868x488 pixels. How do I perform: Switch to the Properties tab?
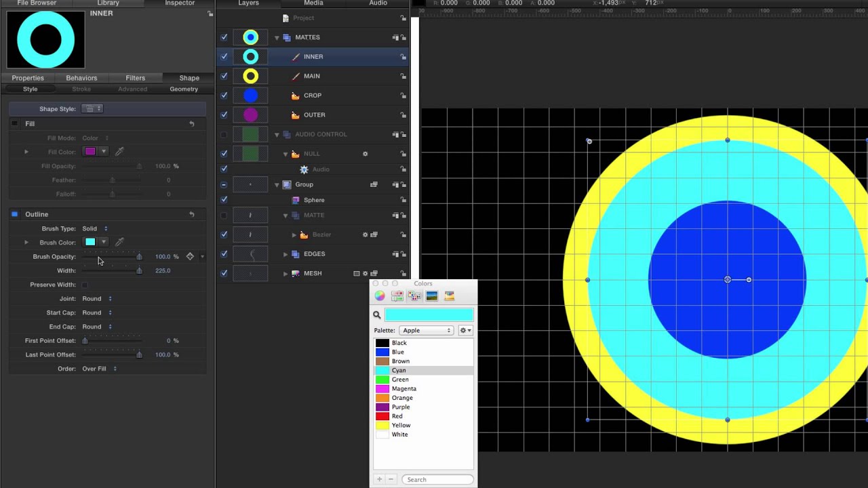[x=28, y=78]
